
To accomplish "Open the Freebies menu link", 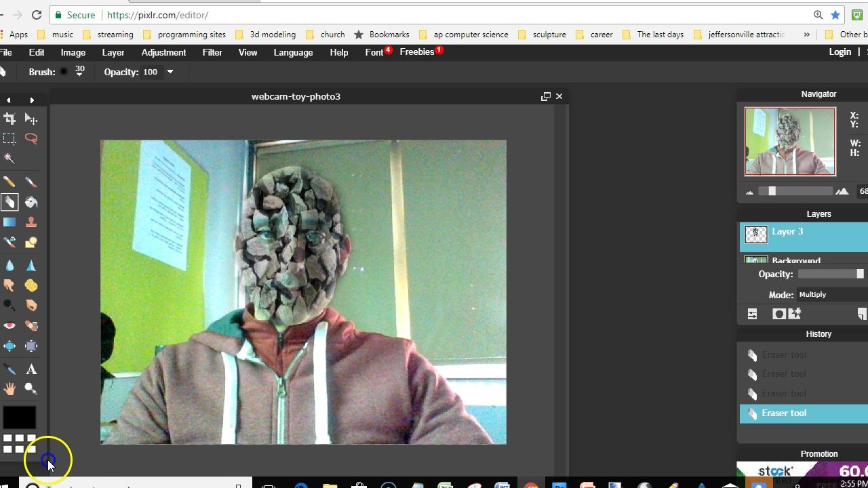I will point(416,52).
